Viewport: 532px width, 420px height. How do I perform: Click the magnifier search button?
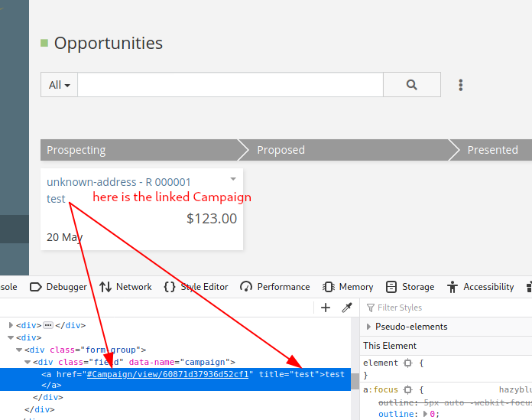point(411,85)
